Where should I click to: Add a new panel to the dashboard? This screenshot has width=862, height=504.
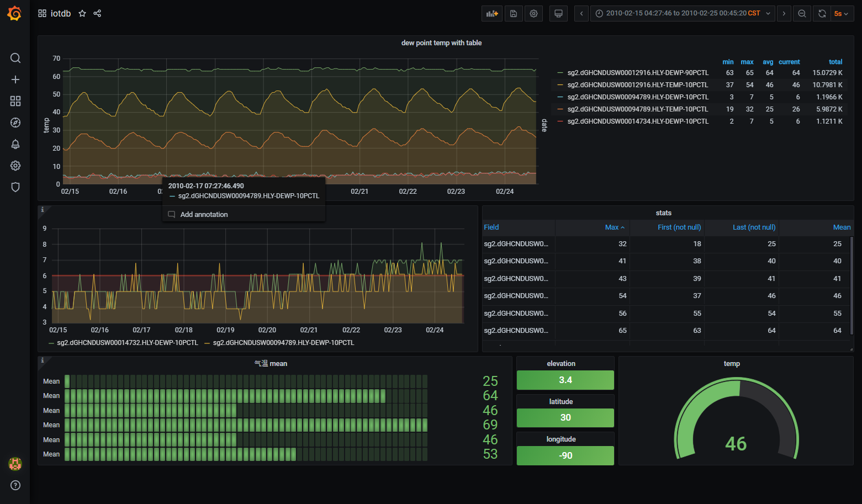click(x=491, y=13)
